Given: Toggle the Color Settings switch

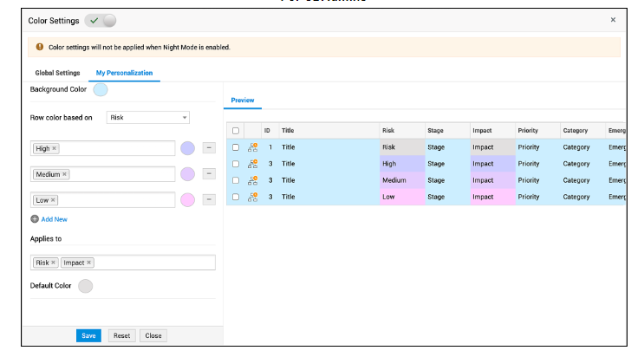Looking at the screenshot, I should [x=101, y=20].
